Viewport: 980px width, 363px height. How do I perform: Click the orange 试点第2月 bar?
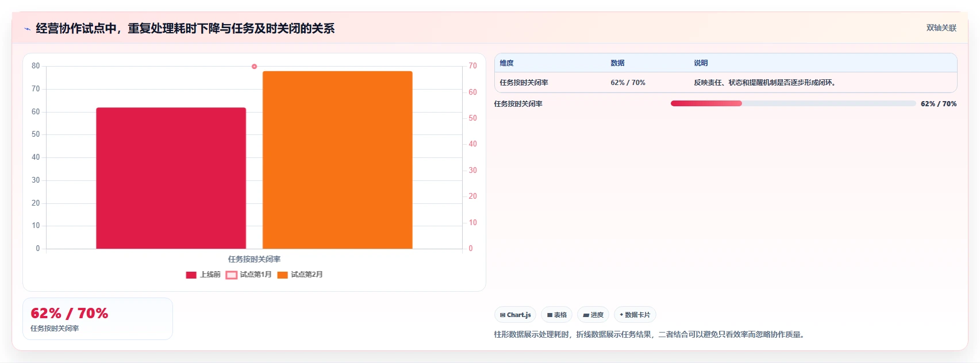click(337, 160)
